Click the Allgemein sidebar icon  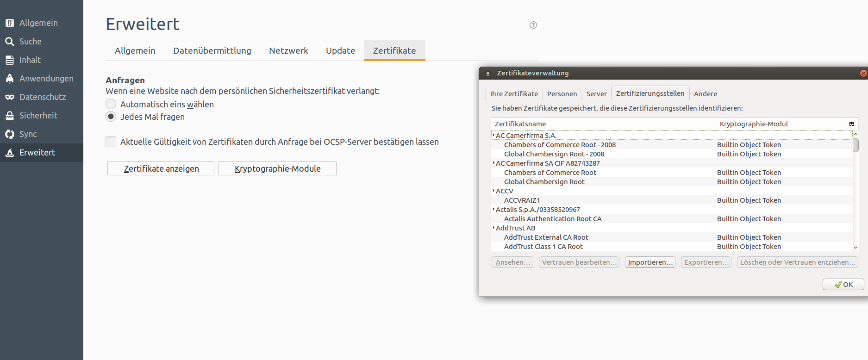[x=10, y=23]
